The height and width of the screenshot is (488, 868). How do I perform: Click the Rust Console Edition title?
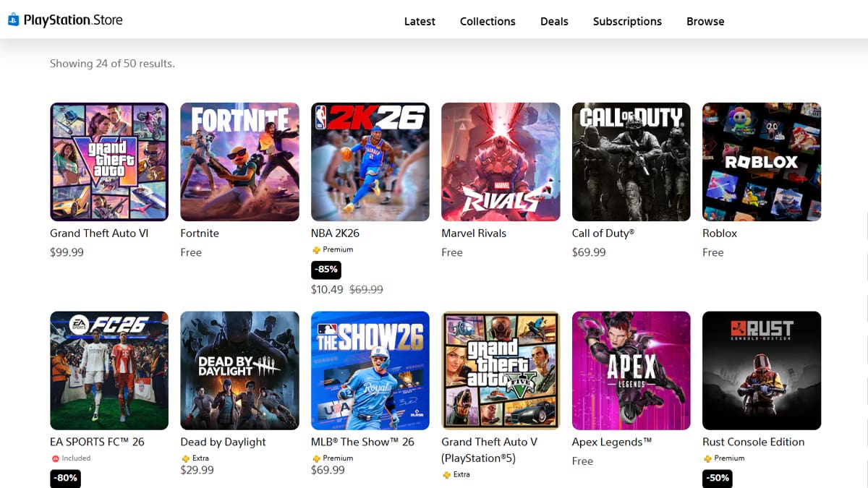(x=754, y=442)
